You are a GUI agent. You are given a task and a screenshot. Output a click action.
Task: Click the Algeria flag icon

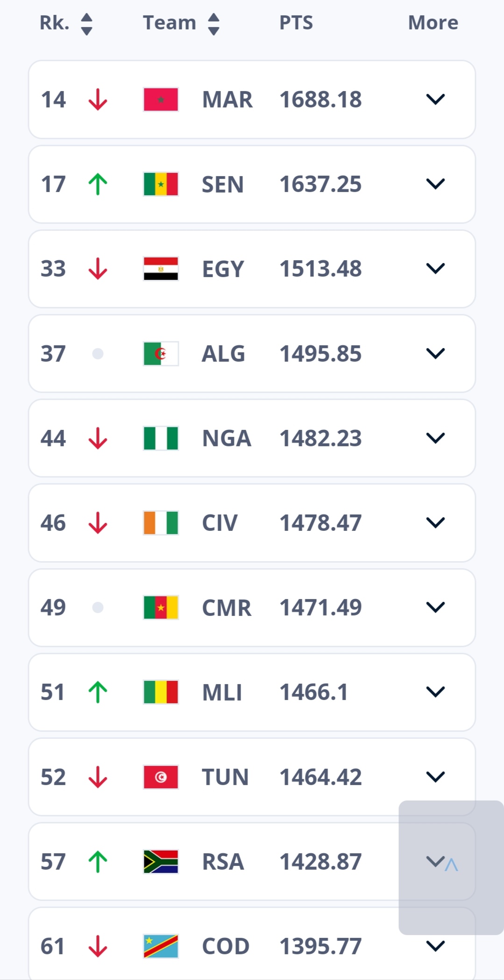(x=161, y=354)
